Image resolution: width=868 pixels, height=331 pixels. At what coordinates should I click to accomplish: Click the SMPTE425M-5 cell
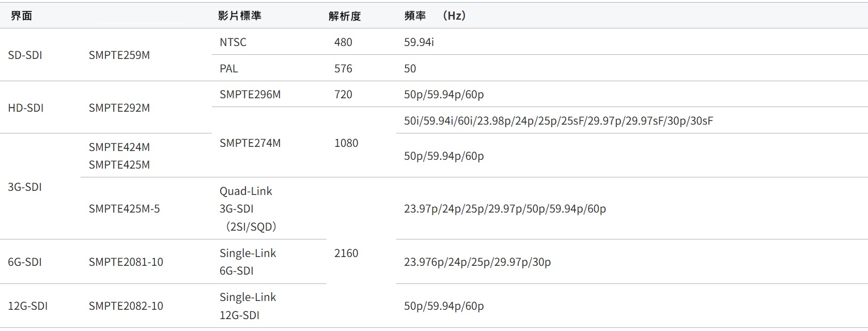(x=124, y=208)
